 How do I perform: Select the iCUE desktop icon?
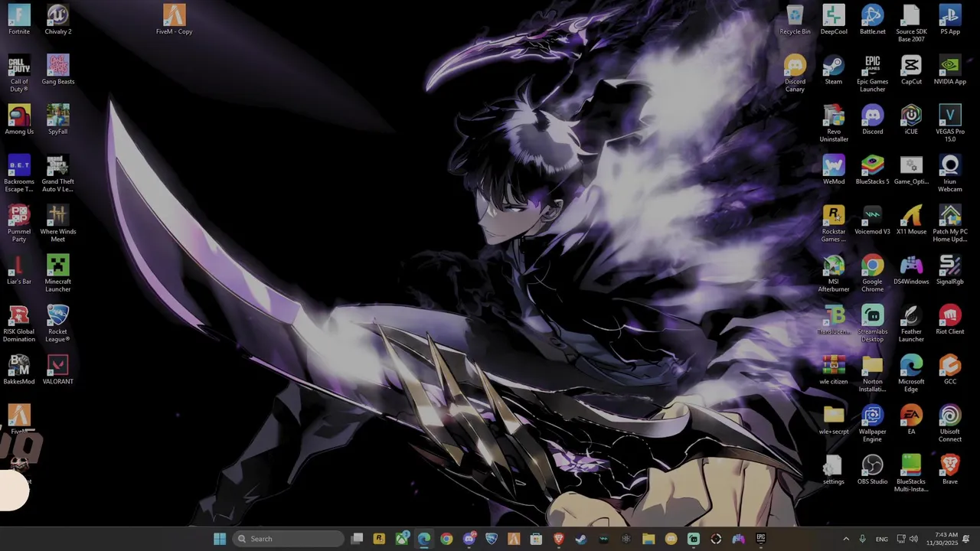click(x=911, y=119)
